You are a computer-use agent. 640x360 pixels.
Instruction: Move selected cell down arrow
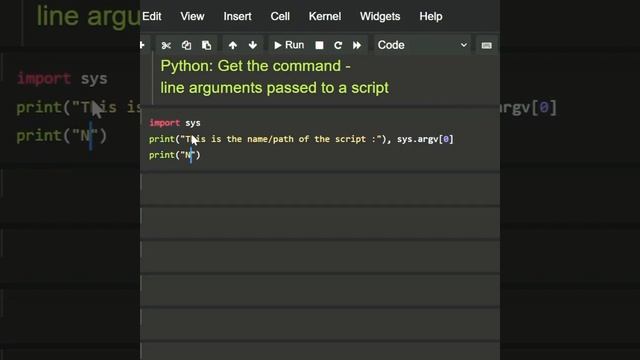click(x=253, y=45)
